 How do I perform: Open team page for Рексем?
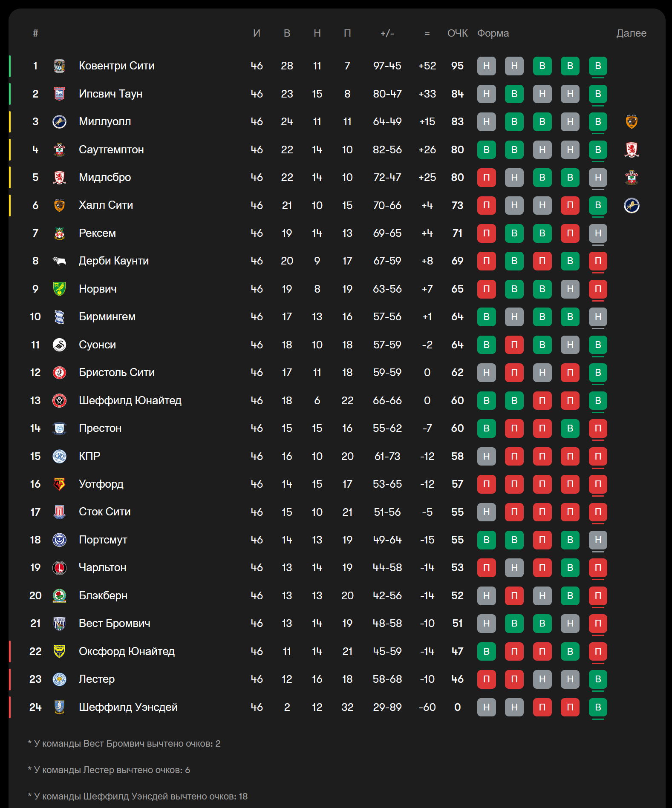[97, 233]
